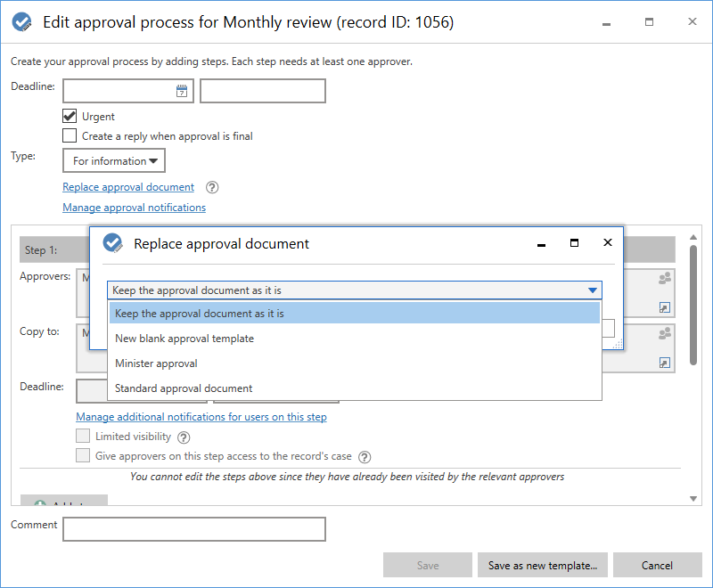Show help for record's case access option
This screenshot has width=713, height=588.
coord(365,457)
